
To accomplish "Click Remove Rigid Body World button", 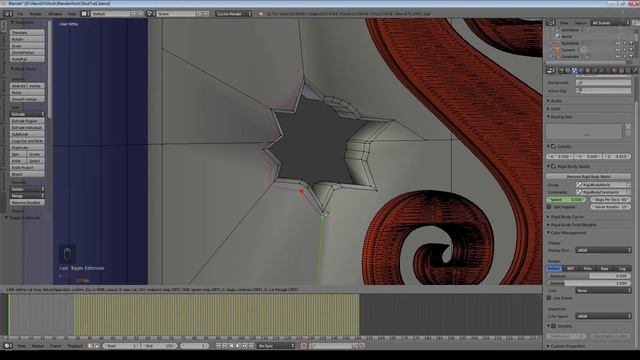I will [588, 176].
